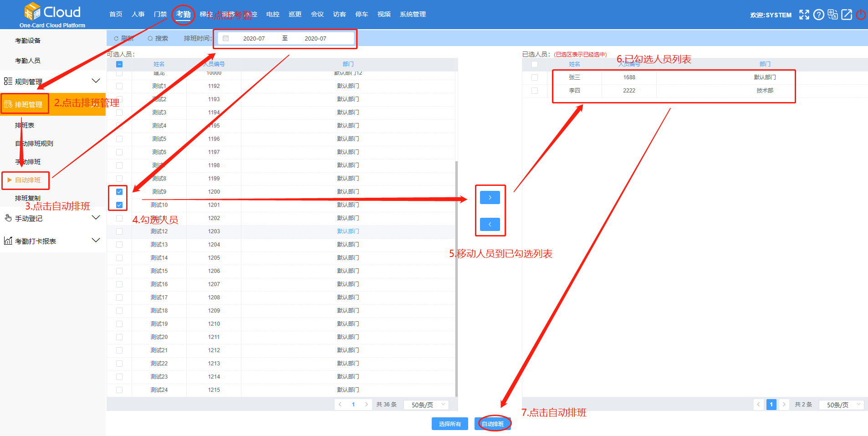Image resolution: width=868 pixels, height=436 pixels.
Task: Open the 人事 top menu
Action: tap(138, 15)
